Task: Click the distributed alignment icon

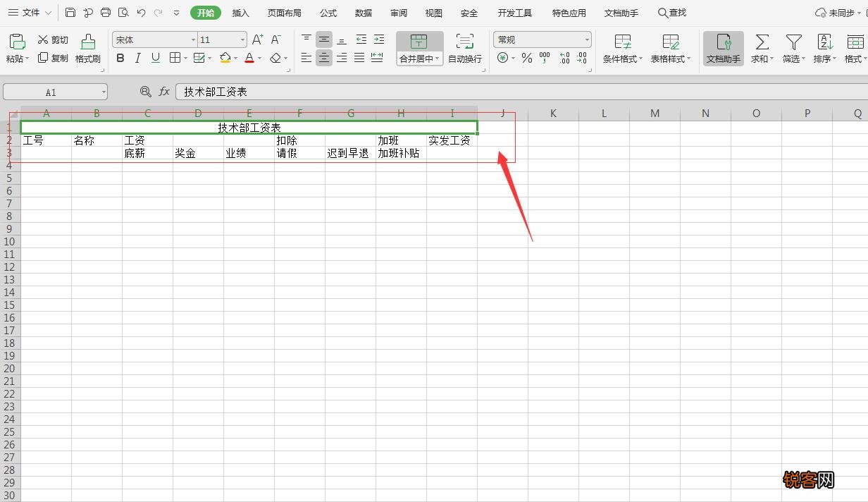Action: [377, 58]
